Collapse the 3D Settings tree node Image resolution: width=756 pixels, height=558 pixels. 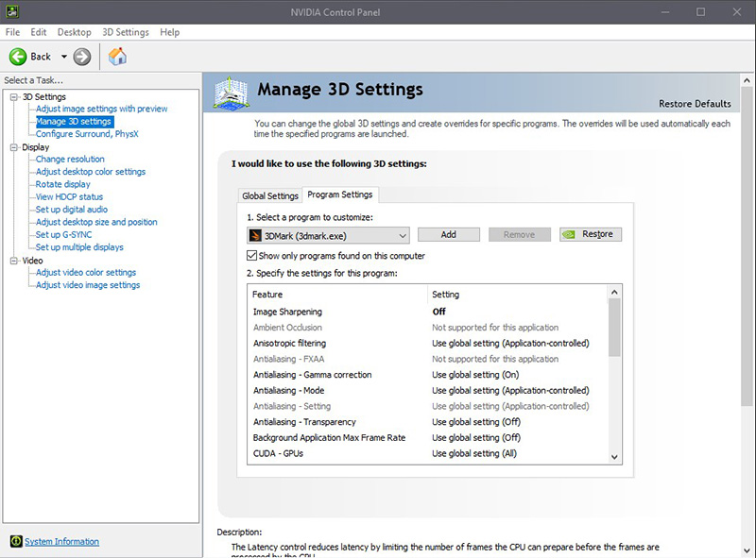[14, 96]
